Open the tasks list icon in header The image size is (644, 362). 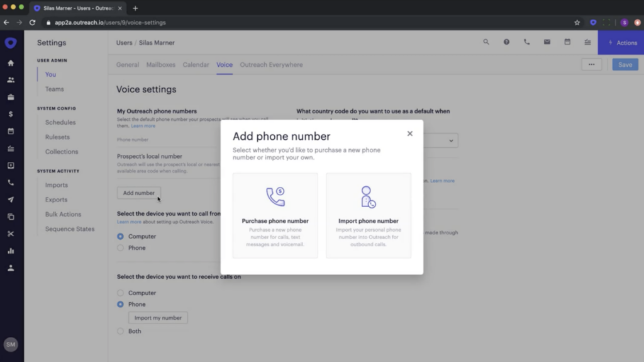point(588,42)
